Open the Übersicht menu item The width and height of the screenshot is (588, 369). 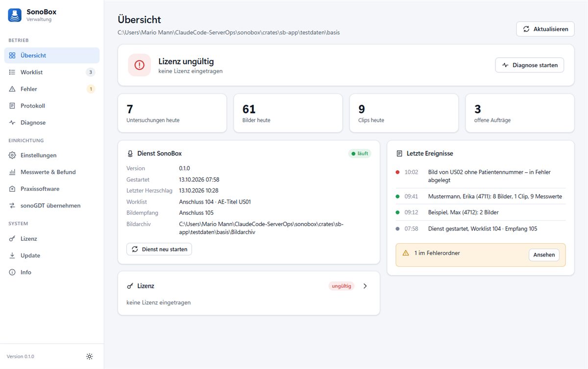point(52,55)
